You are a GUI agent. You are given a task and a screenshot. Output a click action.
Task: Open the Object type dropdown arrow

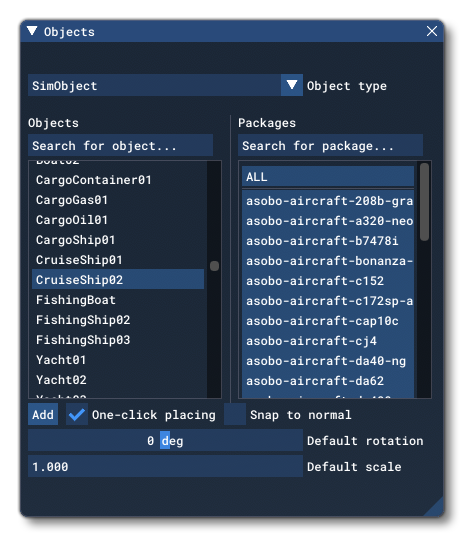[292, 85]
